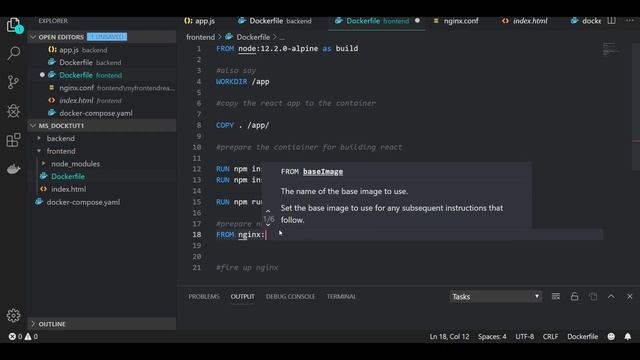Switch to the docker-compose tab
Screen dimensions: 640x360
pyautogui.click(x=586, y=21)
